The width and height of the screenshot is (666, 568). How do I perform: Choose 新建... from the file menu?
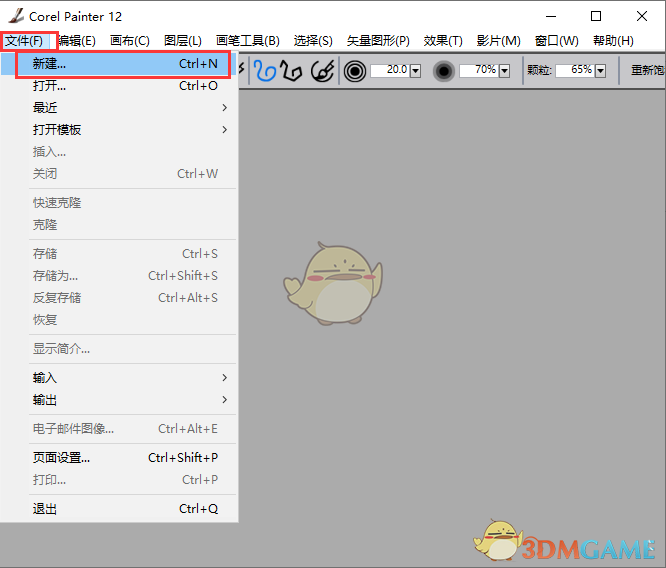tap(119, 64)
